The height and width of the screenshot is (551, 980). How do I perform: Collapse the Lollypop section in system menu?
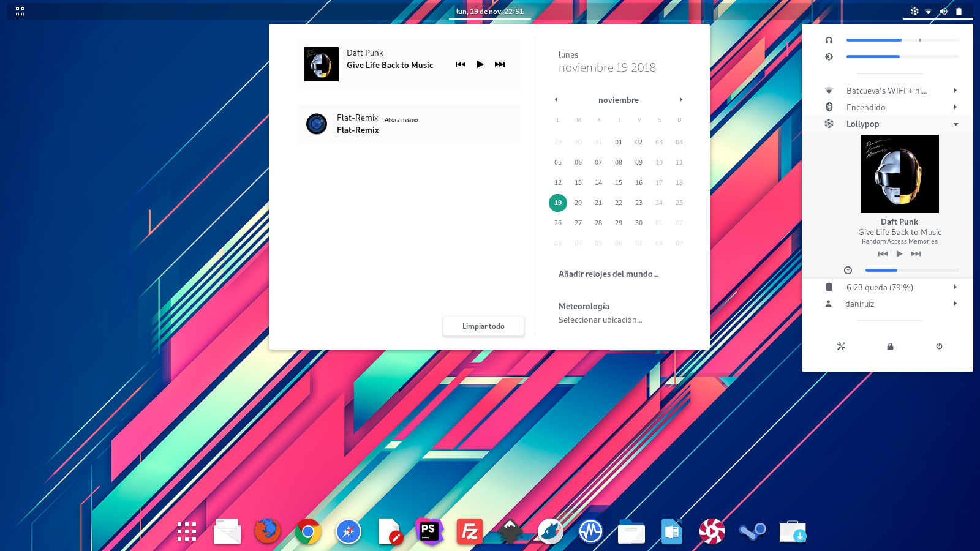[x=956, y=124]
